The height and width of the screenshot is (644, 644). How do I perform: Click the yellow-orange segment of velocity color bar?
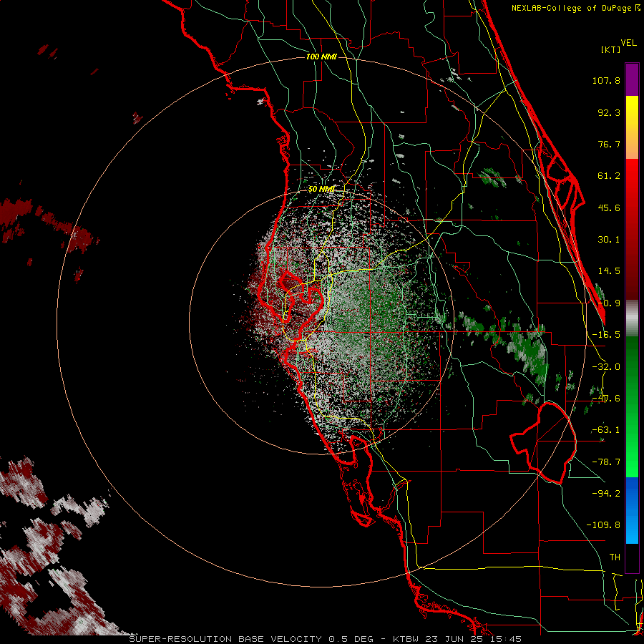click(632, 127)
